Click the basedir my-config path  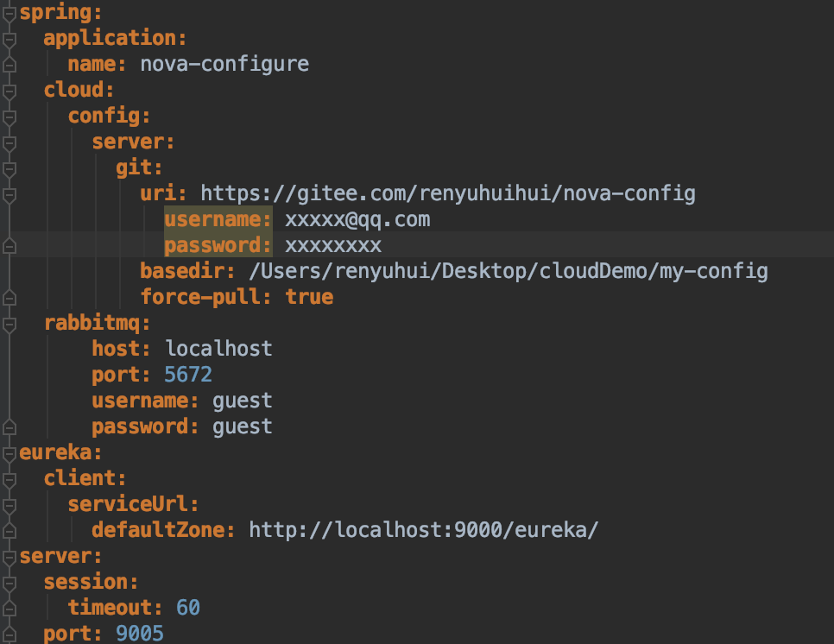(508, 272)
